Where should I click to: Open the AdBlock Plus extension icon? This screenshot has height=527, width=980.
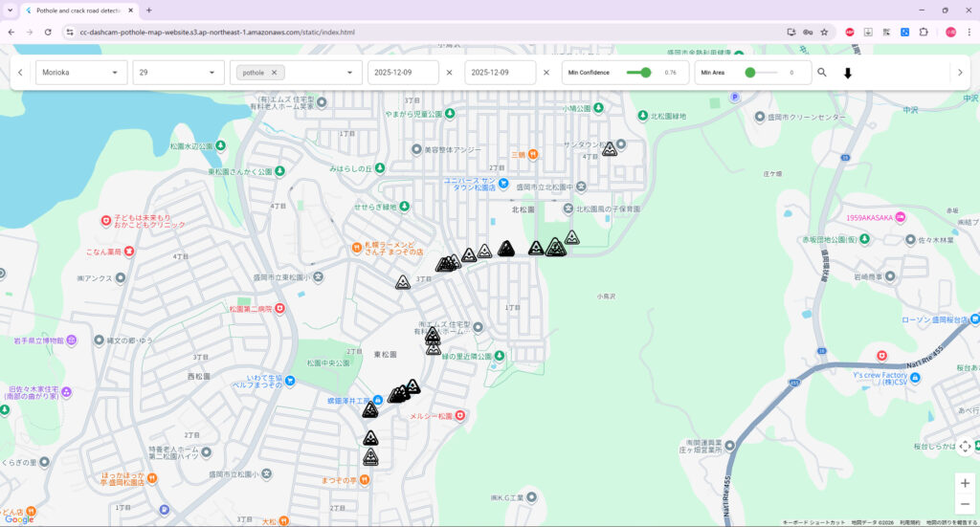pyautogui.click(x=849, y=32)
